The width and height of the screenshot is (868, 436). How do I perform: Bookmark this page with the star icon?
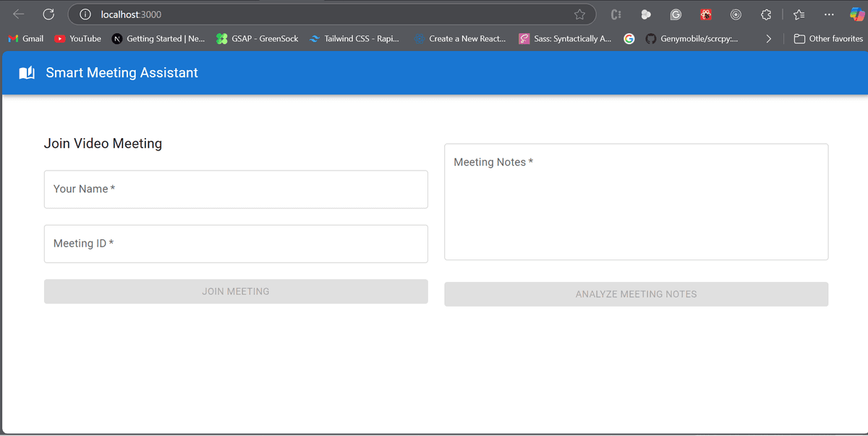tap(579, 14)
